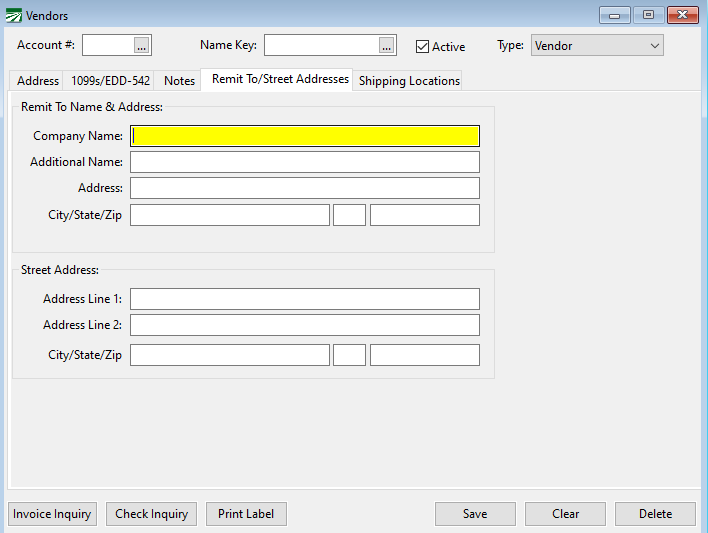
Task: Click the Invoice Inquiry button
Action: pyautogui.click(x=52, y=514)
